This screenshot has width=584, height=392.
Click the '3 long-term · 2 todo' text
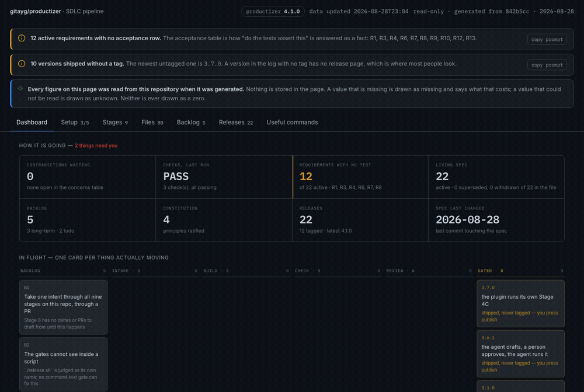point(50,230)
